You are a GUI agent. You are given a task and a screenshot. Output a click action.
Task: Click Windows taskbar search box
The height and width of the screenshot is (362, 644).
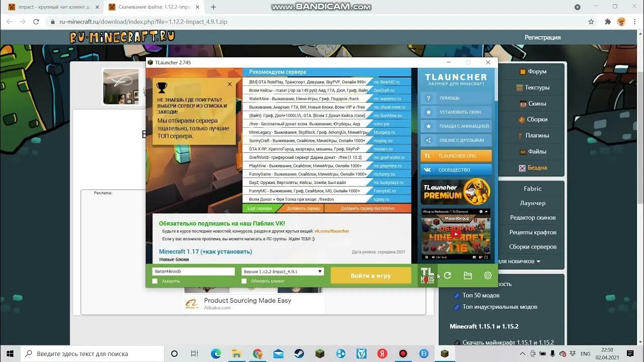(92, 353)
